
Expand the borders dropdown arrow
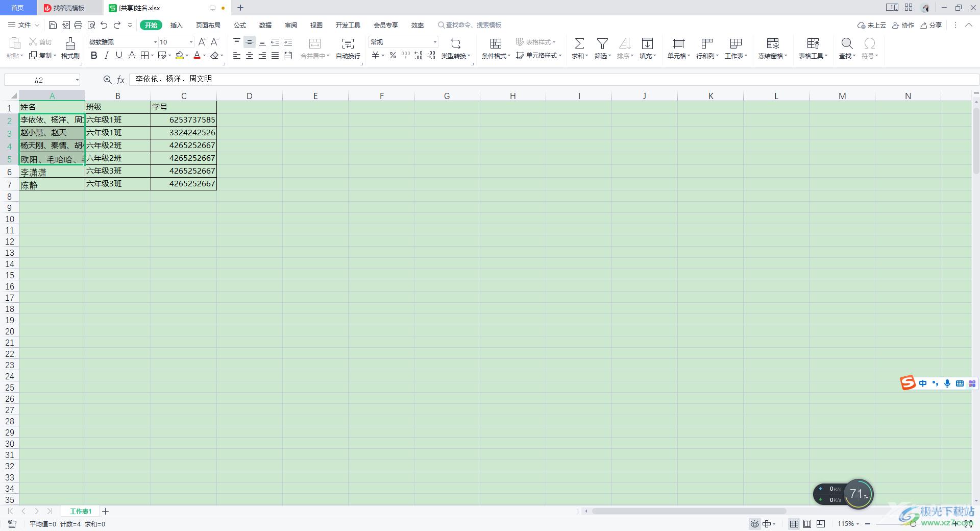(x=152, y=56)
